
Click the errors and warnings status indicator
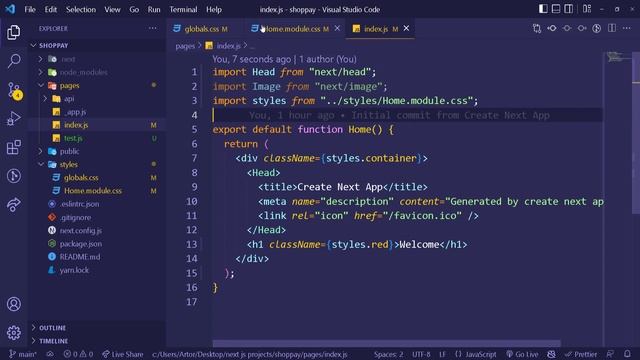tap(78, 354)
